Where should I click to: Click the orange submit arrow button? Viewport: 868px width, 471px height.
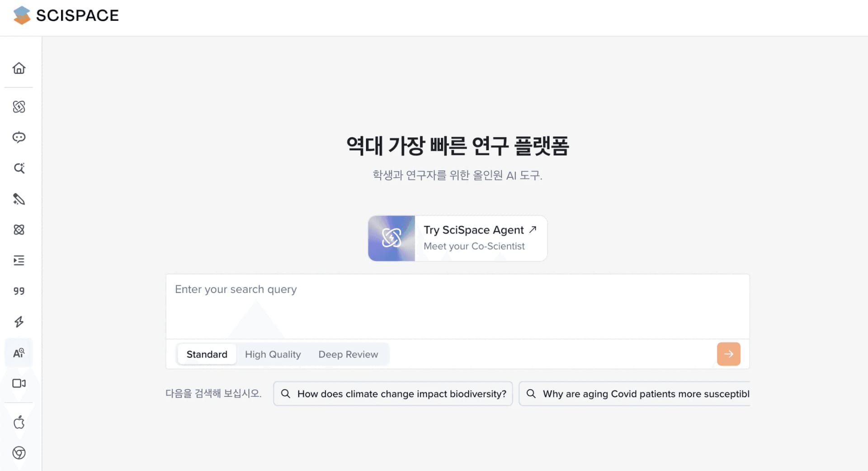[x=728, y=354]
